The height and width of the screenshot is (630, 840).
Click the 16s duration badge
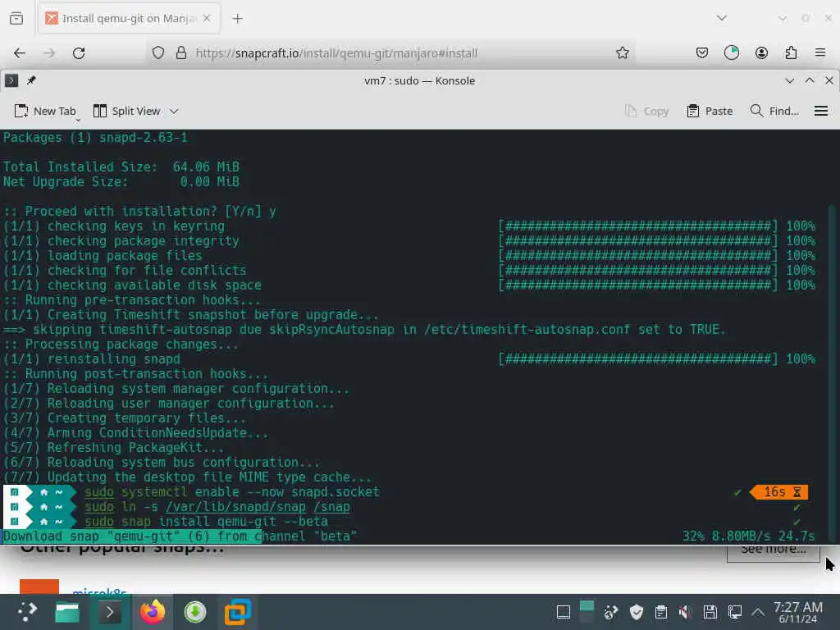click(779, 492)
